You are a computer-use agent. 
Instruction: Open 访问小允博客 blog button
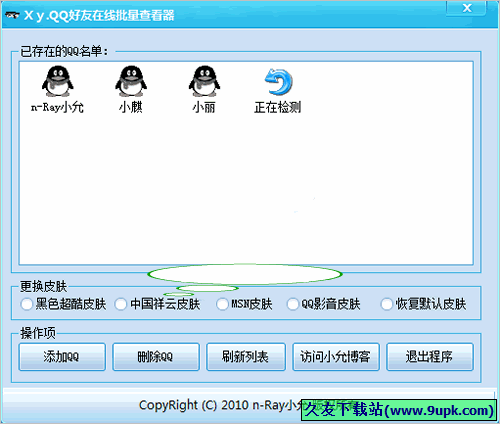click(336, 357)
